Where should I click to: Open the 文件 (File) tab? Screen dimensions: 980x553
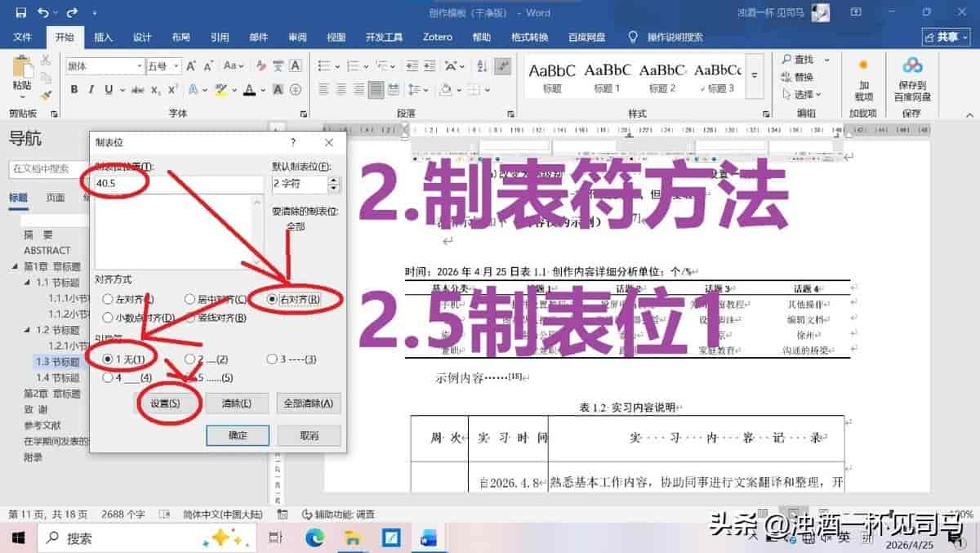coord(23,38)
